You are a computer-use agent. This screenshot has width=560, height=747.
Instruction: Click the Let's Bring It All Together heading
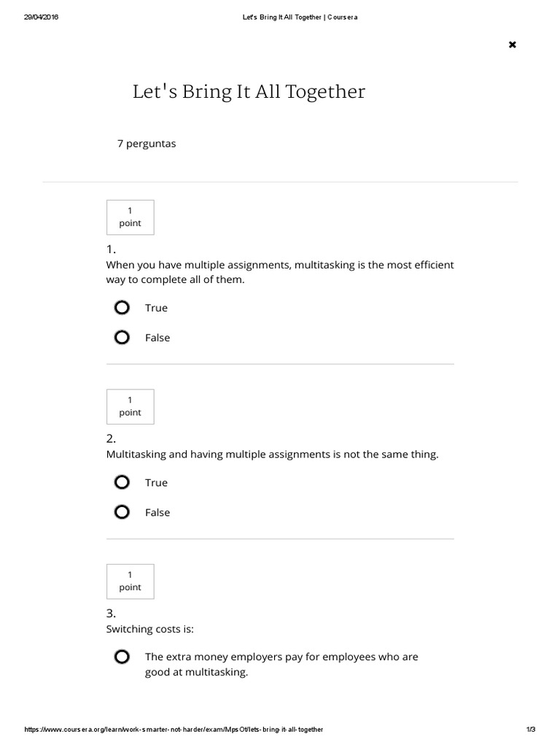tap(249, 92)
